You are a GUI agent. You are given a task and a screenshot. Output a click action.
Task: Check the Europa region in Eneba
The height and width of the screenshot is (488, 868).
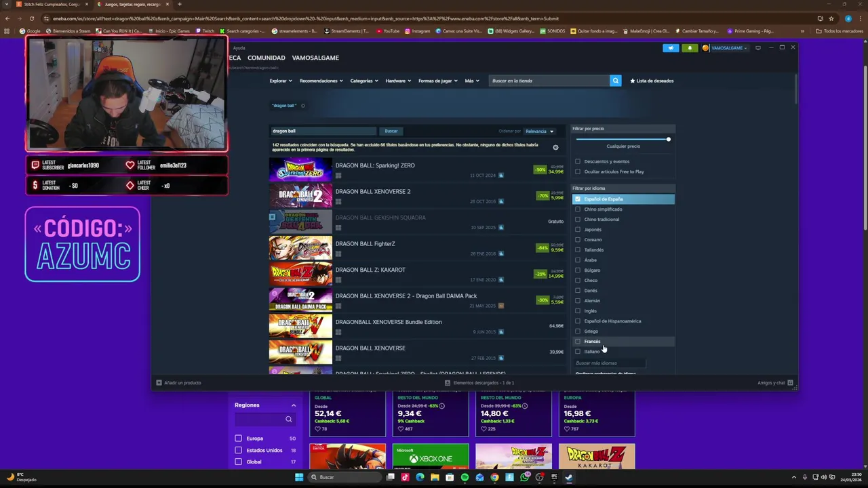click(238, 439)
